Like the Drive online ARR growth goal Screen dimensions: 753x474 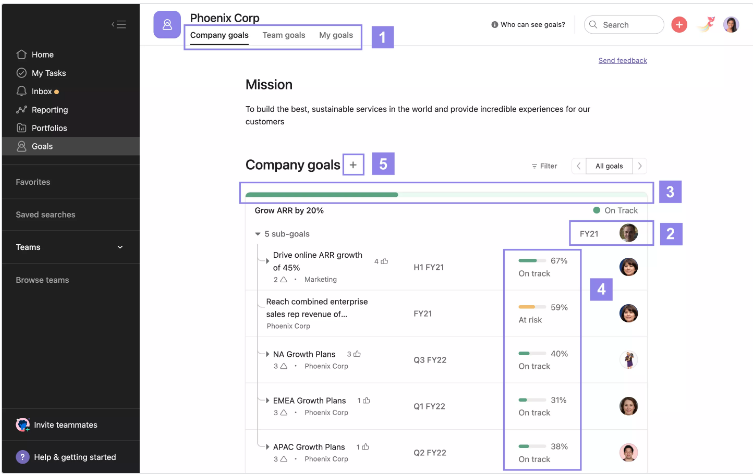(x=386, y=261)
